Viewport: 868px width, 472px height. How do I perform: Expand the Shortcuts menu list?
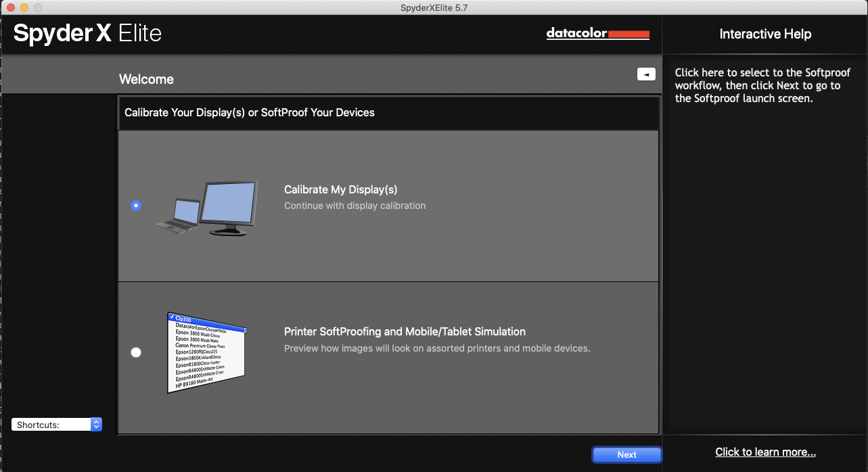57,424
